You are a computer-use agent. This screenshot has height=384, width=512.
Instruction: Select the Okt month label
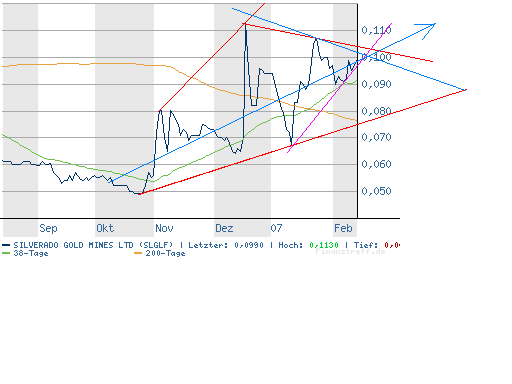(105, 228)
